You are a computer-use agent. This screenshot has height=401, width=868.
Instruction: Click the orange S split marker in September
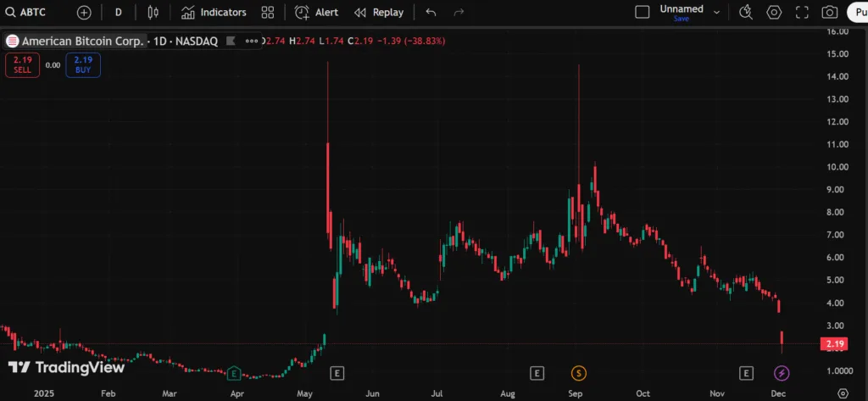point(579,373)
